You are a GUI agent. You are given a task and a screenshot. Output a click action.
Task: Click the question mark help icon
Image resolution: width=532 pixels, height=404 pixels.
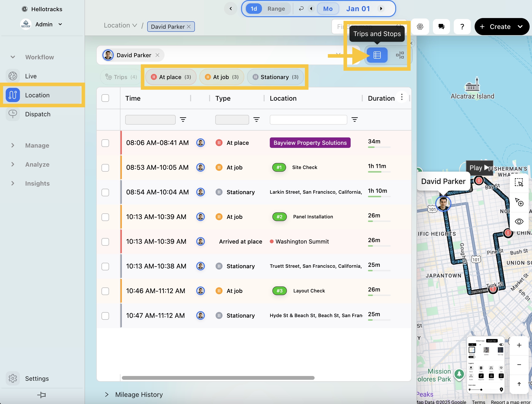click(462, 27)
